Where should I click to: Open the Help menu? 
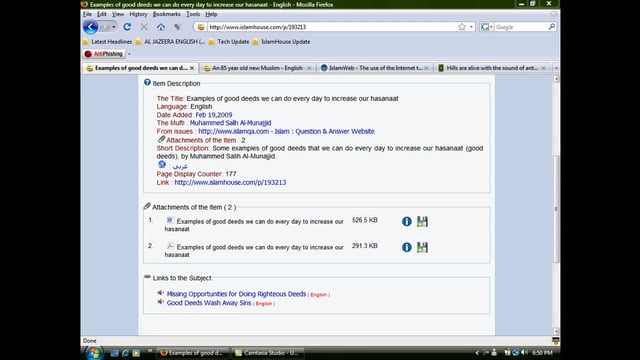(x=211, y=14)
